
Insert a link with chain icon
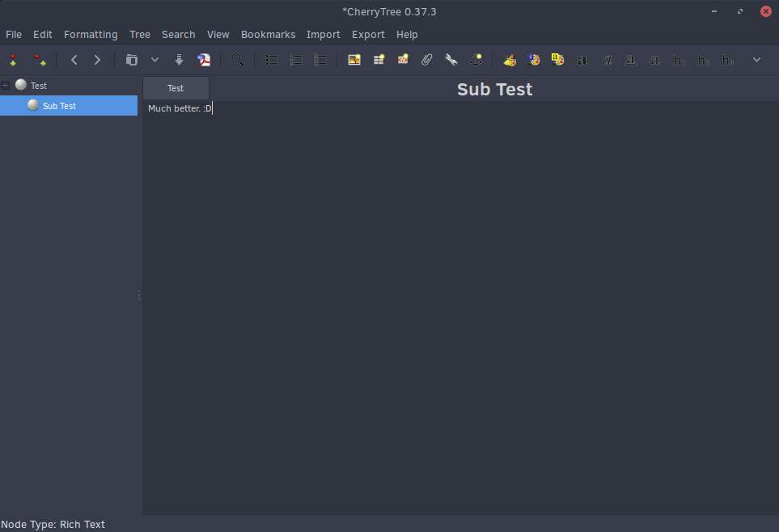click(x=451, y=60)
